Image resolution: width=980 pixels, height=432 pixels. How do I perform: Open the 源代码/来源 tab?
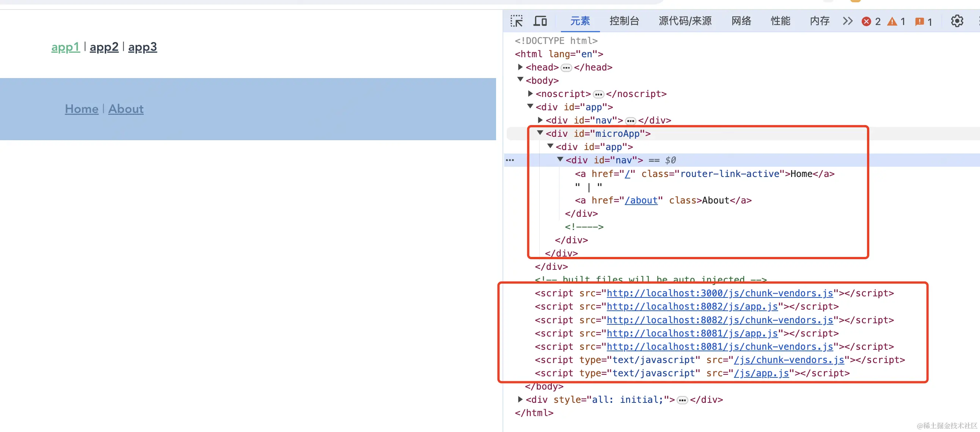685,21
